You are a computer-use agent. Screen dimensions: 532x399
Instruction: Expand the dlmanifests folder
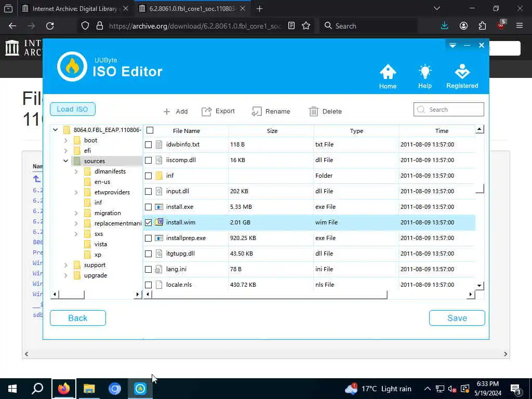point(76,171)
